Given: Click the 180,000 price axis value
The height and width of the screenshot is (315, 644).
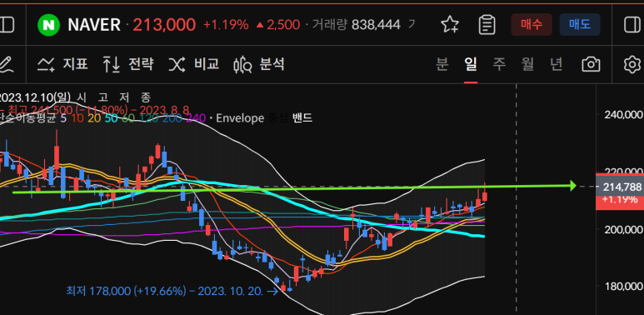Looking at the screenshot, I should click(624, 287).
